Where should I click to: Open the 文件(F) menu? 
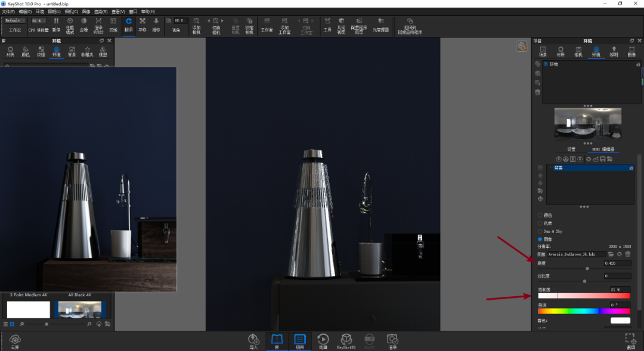(x=8, y=12)
